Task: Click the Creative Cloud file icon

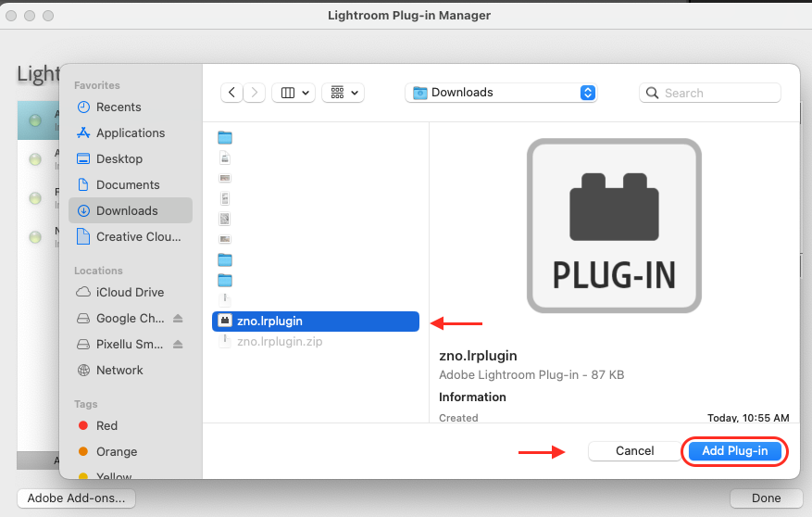Action: coord(82,237)
